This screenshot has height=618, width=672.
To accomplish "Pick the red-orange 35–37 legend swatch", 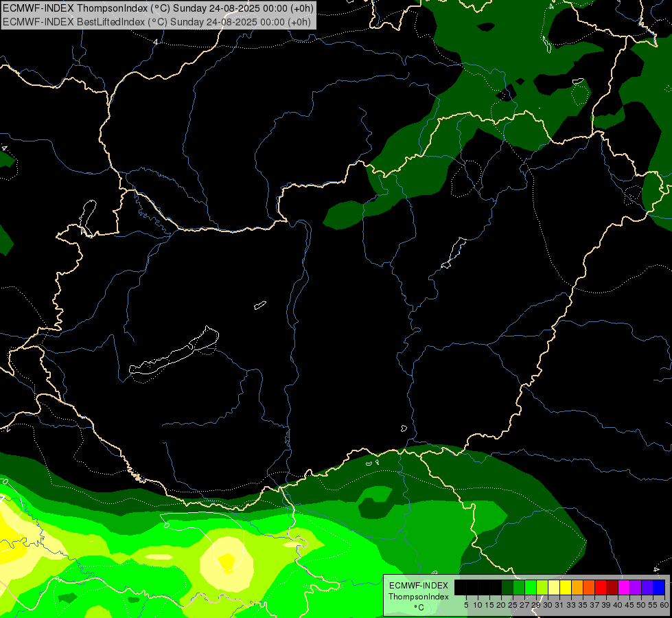I will point(589,587).
